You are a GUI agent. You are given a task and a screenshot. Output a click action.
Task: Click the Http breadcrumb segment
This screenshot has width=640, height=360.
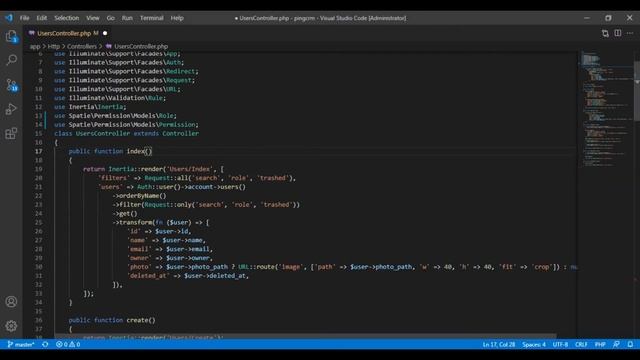tap(54, 47)
